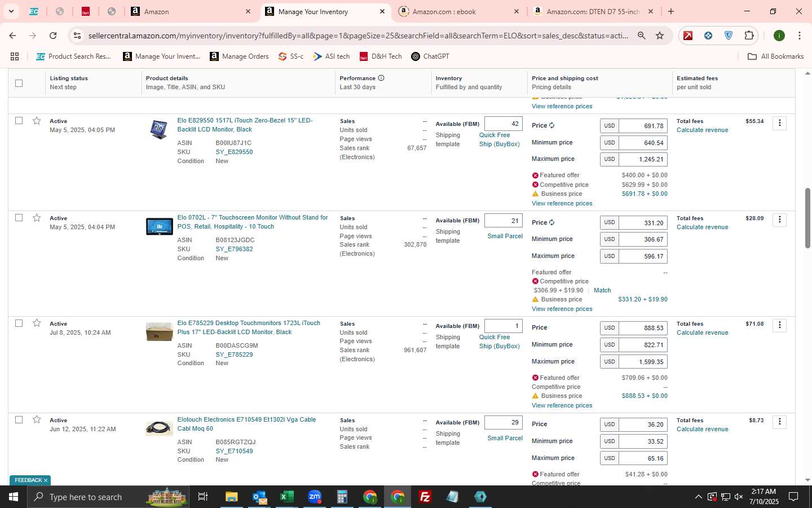Select the Elo 0702L listing checkbox
The image size is (812, 508).
click(19, 218)
